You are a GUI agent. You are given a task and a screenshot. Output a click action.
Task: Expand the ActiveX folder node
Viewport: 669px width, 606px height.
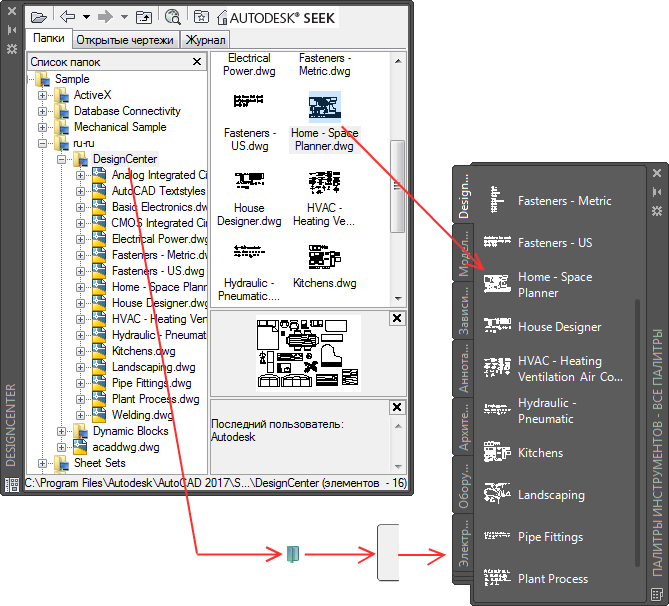[x=42, y=95]
